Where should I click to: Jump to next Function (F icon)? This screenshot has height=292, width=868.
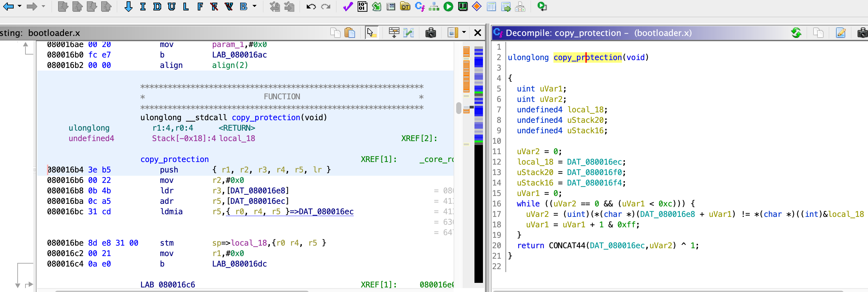click(x=200, y=7)
